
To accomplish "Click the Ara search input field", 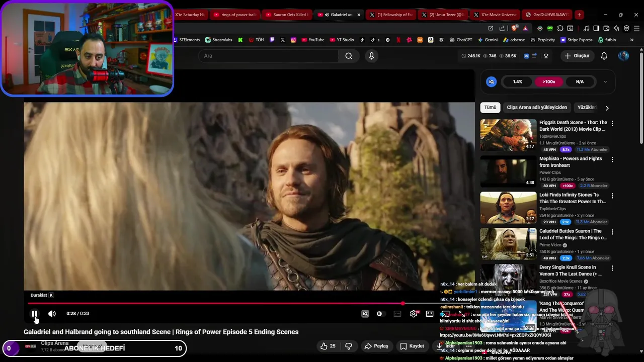I will [x=269, y=56].
